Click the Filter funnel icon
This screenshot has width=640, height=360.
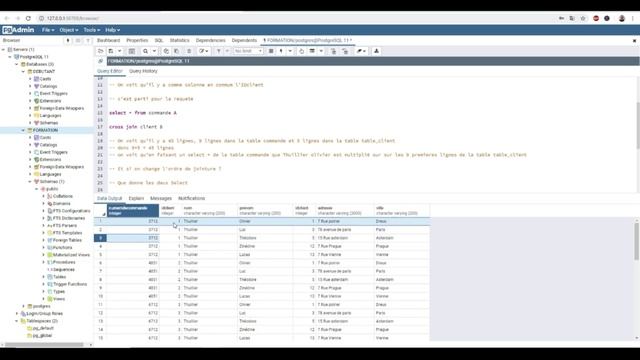219,51
